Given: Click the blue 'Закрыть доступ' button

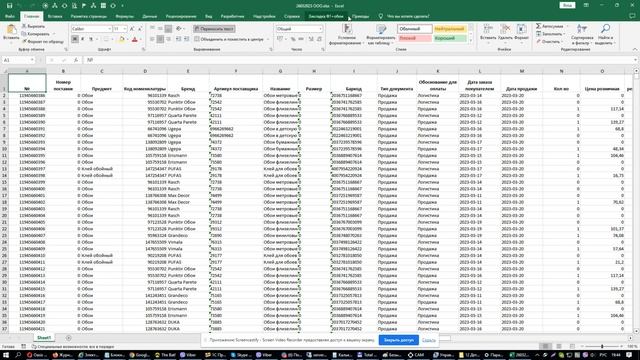Looking at the screenshot, I should click(x=398, y=340).
